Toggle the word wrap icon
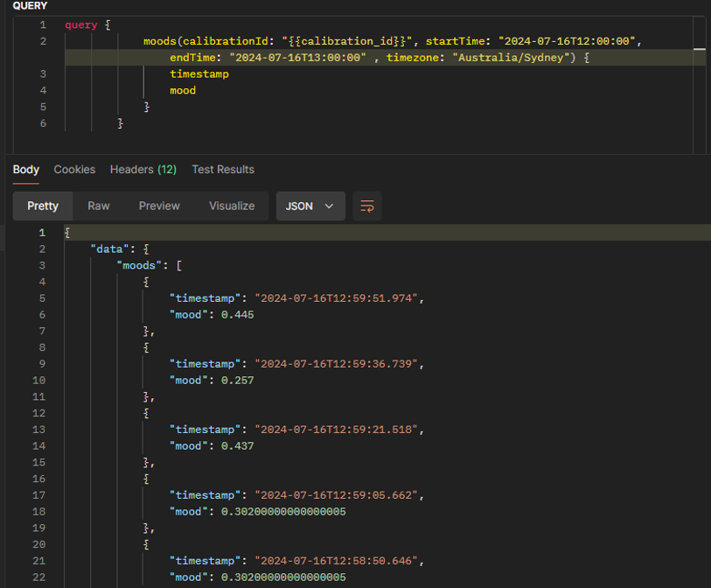711x588 pixels. [366, 206]
